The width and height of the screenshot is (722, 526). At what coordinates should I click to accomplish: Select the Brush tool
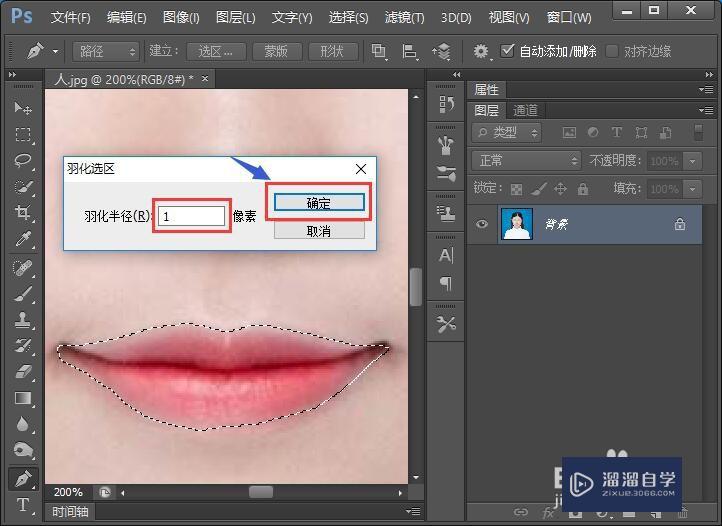point(23,294)
